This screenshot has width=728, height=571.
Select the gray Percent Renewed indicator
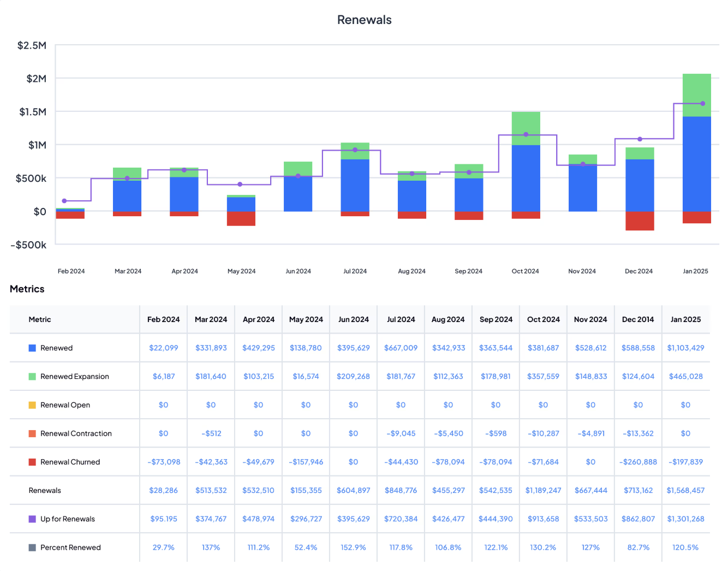tap(32, 547)
